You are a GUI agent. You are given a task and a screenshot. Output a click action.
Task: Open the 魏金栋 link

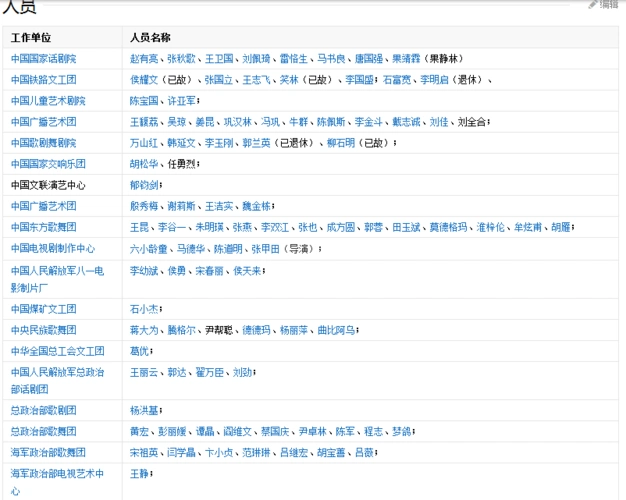coord(256,206)
